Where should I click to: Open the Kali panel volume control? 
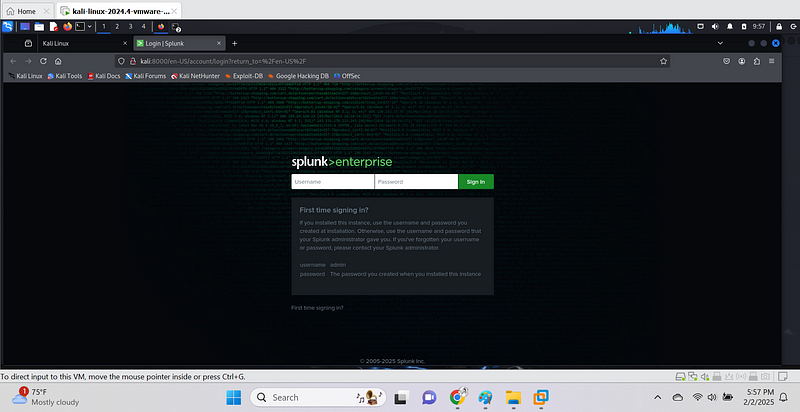[715, 27]
